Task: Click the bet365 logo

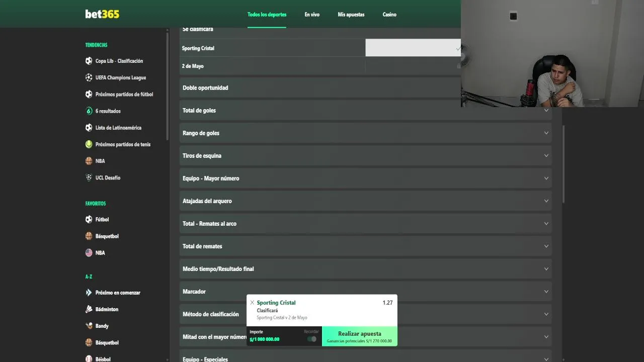Action: coord(102,14)
